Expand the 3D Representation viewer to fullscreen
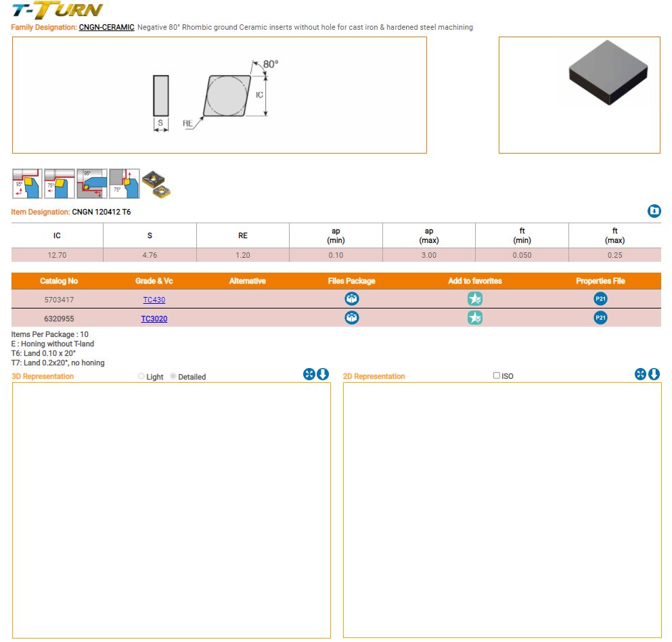The height and width of the screenshot is (642, 672). click(x=309, y=375)
